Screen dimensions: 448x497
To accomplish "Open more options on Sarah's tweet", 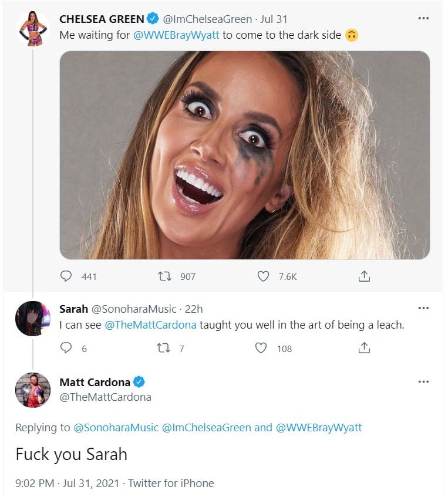I will pos(423,308).
